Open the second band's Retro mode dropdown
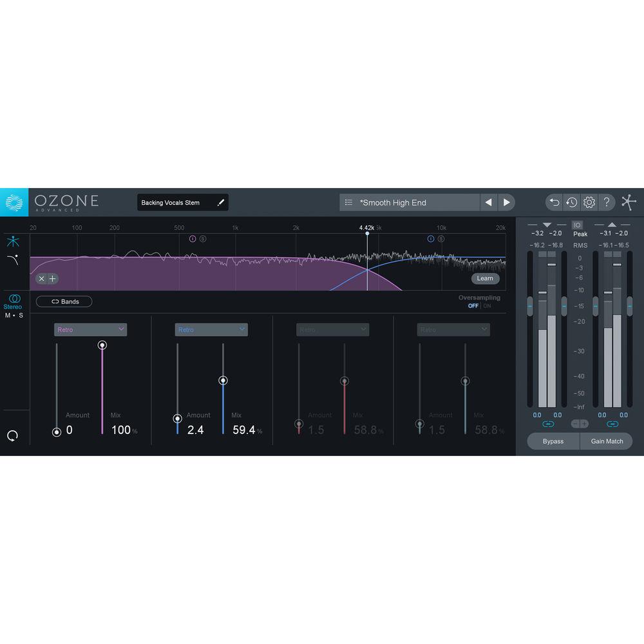644x644 pixels. tap(211, 329)
